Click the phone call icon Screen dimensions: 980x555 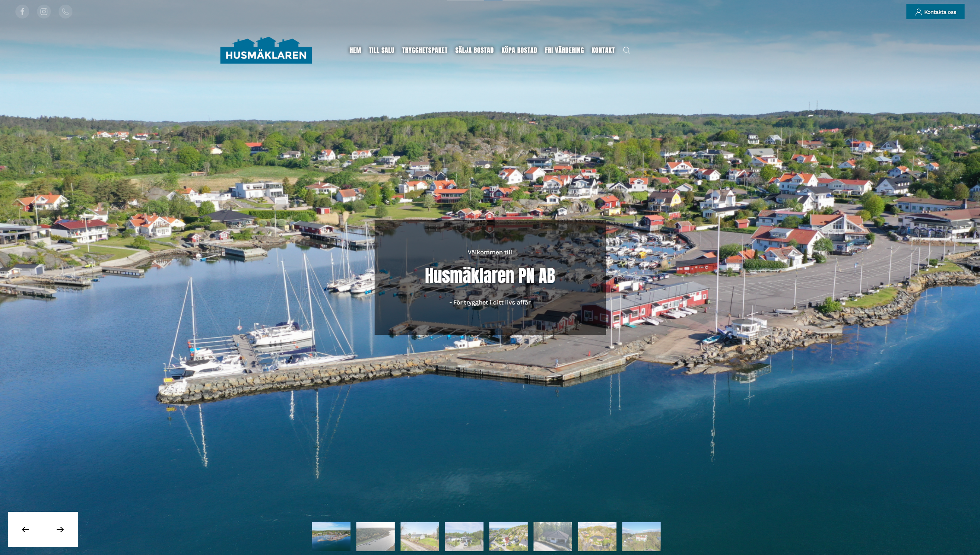66,12
